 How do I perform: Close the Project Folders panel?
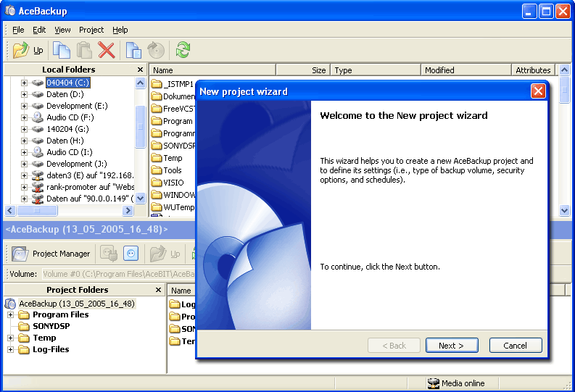[x=158, y=290]
